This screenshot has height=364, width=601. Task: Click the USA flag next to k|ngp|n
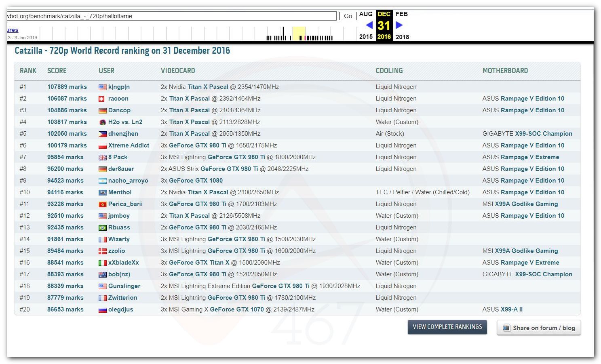coord(102,87)
